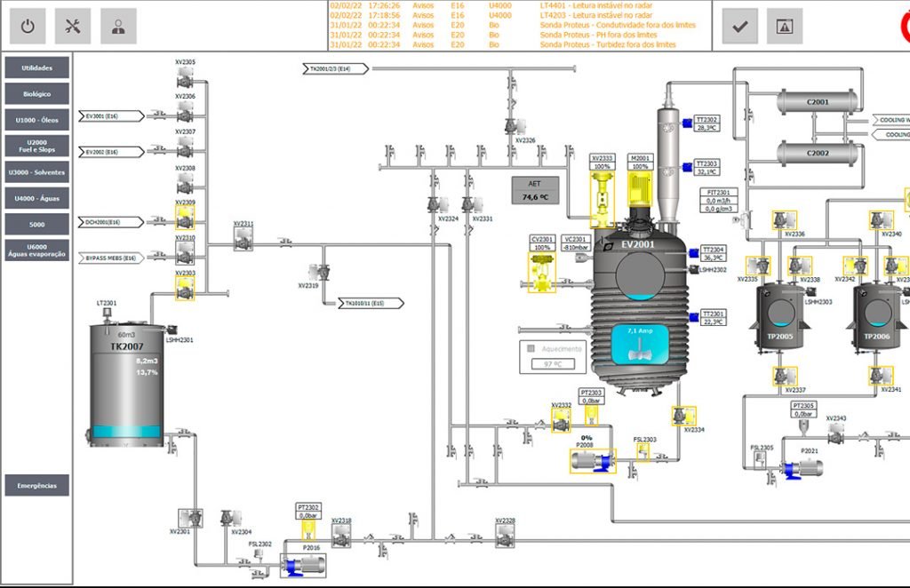Select valve XV2311 on the pipeline
The height and width of the screenshot is (588, 910).
pos(244,238)
